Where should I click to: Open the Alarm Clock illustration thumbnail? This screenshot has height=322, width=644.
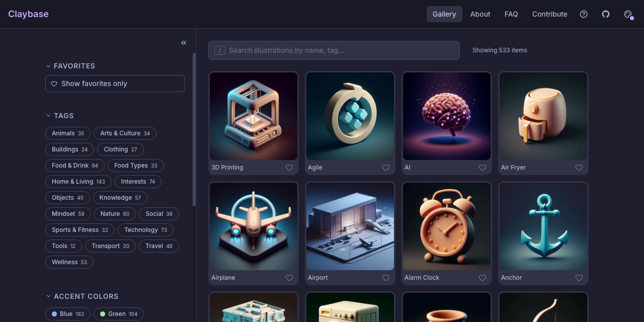447,226
